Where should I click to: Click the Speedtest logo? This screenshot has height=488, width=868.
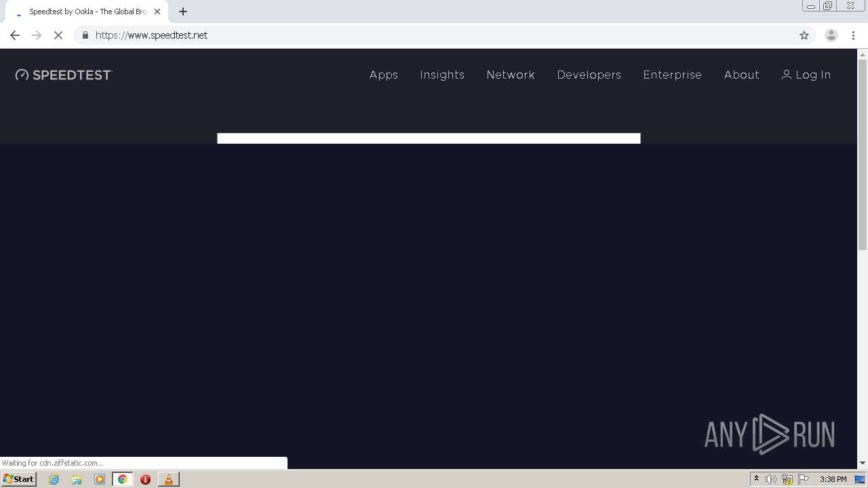point(64,75)
